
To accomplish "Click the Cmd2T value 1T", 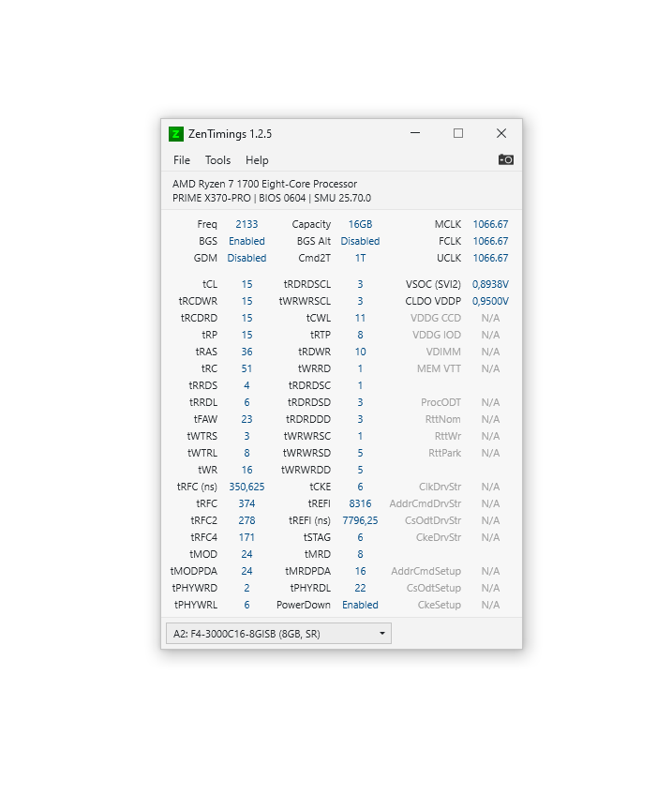I will tap(360, 258).
